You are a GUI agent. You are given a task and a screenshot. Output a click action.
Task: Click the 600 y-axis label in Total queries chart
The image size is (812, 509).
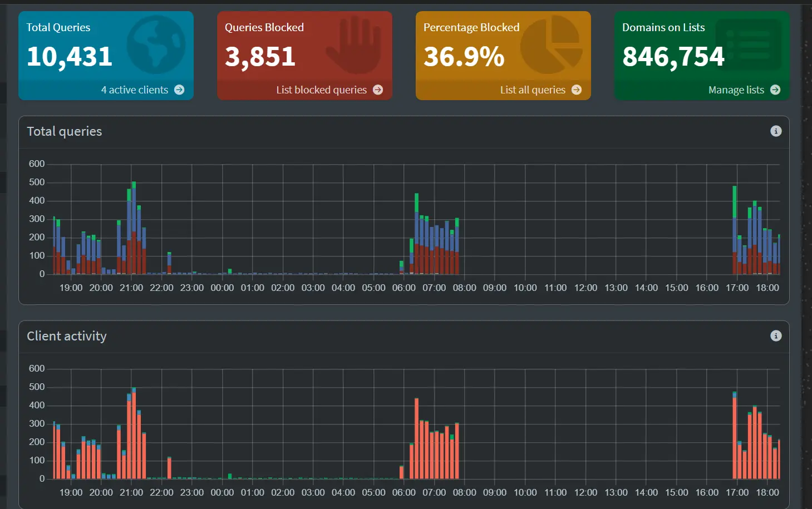37,164
